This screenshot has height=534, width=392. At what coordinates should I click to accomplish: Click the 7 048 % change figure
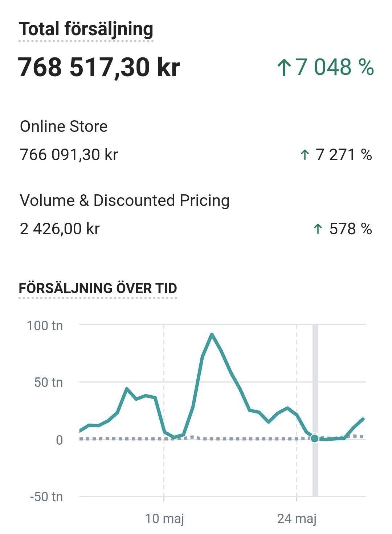point(335,68)
